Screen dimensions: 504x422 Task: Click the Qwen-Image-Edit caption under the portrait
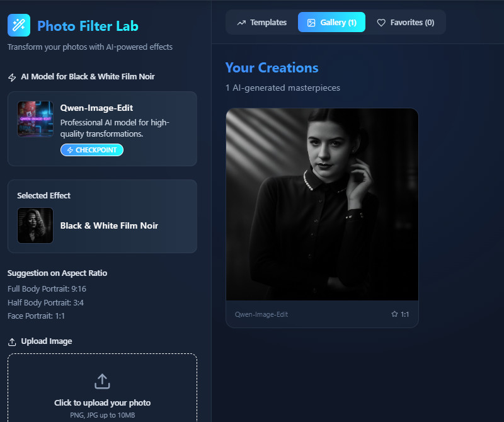pos(261,314)
